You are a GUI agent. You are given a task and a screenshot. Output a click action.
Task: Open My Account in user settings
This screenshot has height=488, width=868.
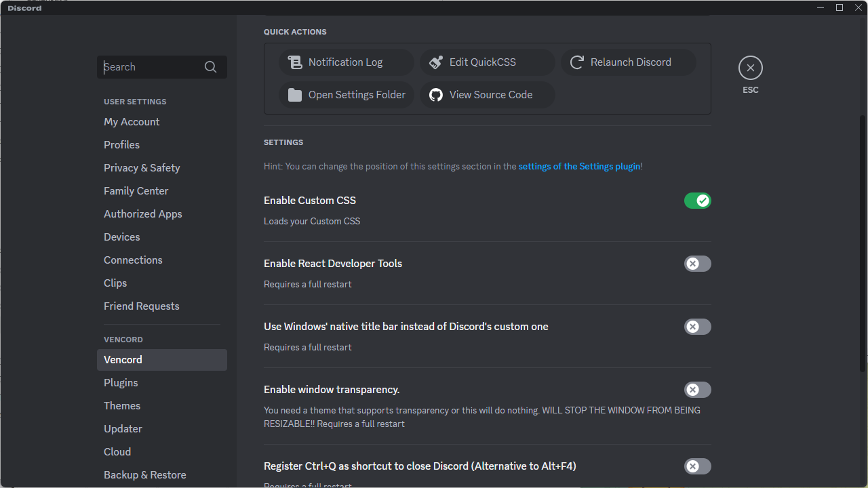click(132, 122)
